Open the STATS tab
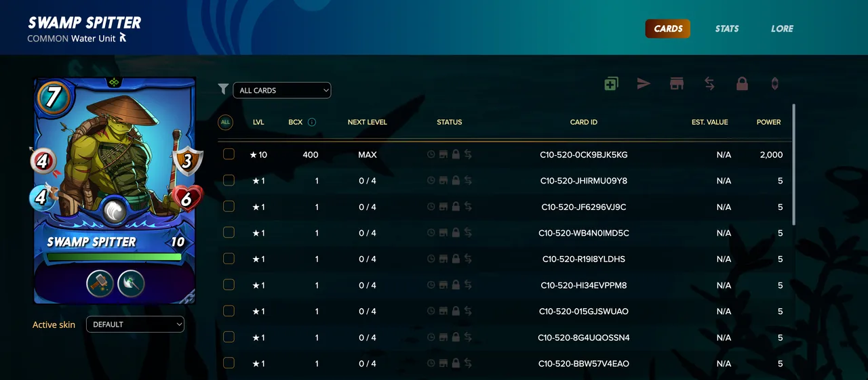The height and width of the screenshot is (380, 868). click(727, 28)
